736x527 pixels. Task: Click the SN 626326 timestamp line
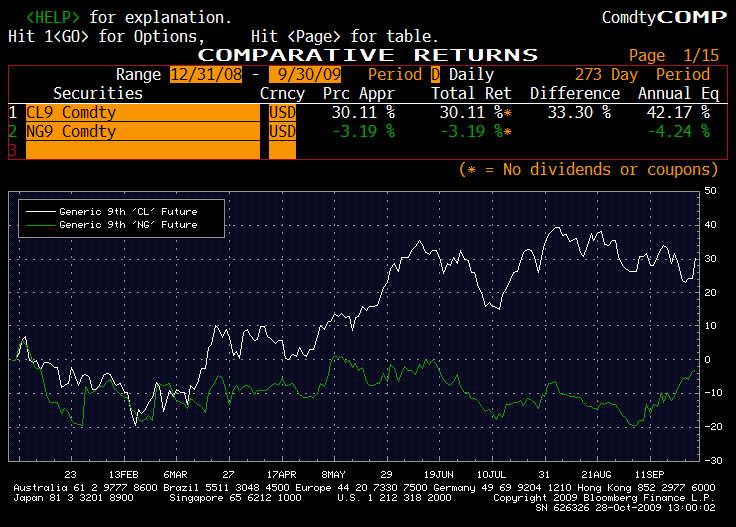[625, 507]
